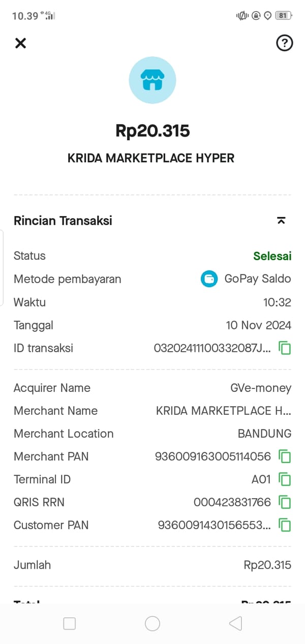Tap the GoPay Saldo wallet icon
Screen dimensions: 305x644
[209, 279]
